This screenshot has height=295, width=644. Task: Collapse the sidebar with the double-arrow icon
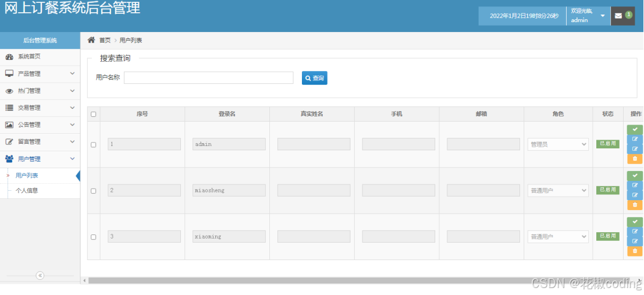[x=40, y=275]
